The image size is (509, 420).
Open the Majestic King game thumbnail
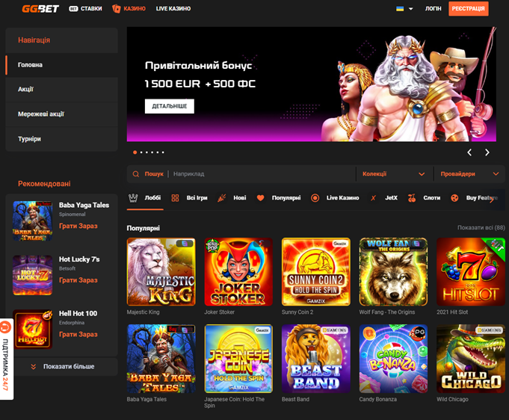tap(161, 272)
